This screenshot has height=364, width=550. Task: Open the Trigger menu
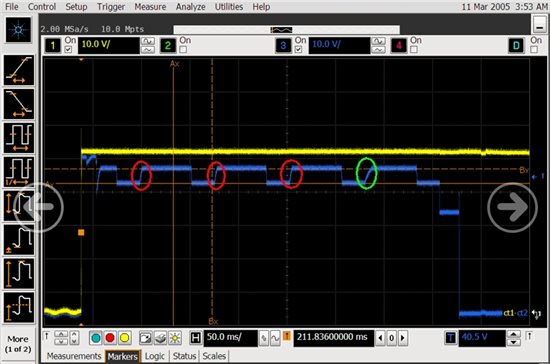[111, 7]
